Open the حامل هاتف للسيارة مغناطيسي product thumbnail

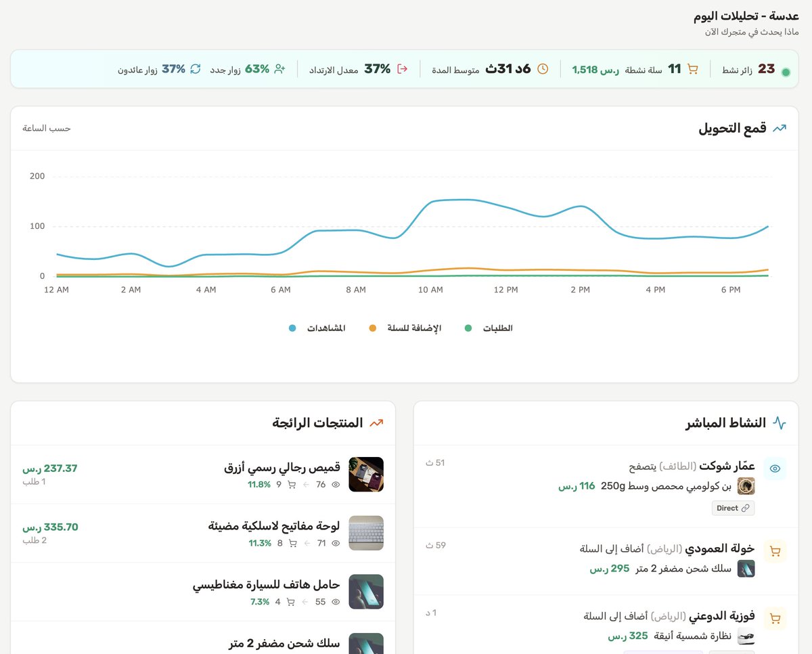[366, 592]
